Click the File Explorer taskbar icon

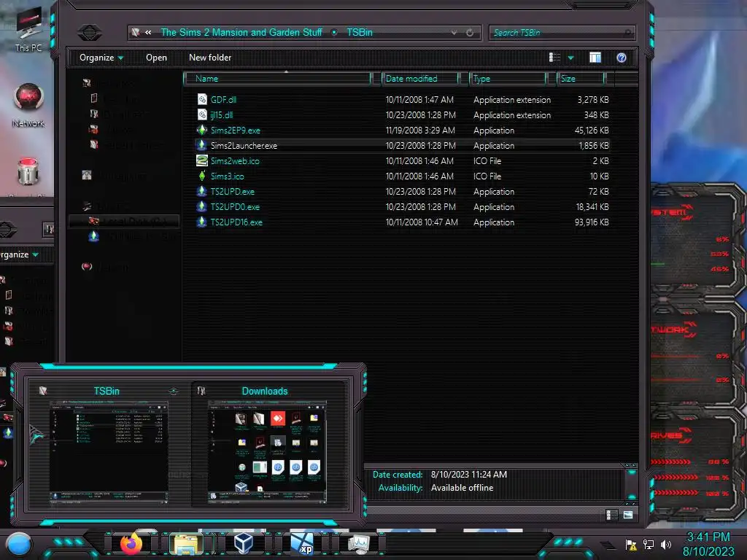click(187, 543)
